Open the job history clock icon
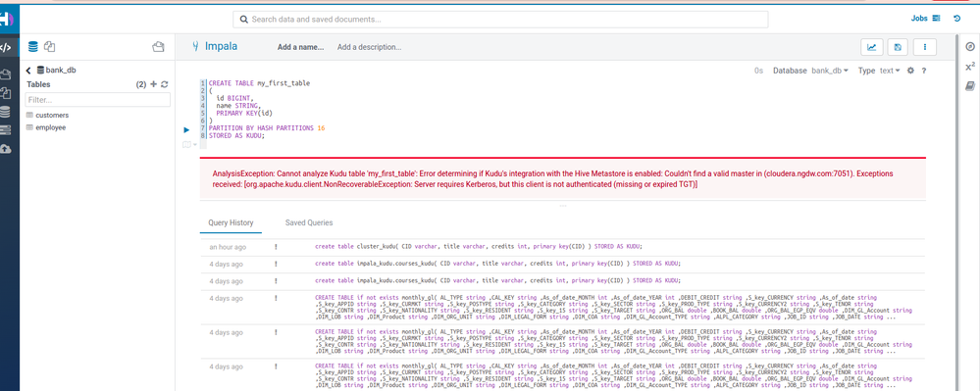The width and height of the screenshot is (980, 391). point(956,19)
